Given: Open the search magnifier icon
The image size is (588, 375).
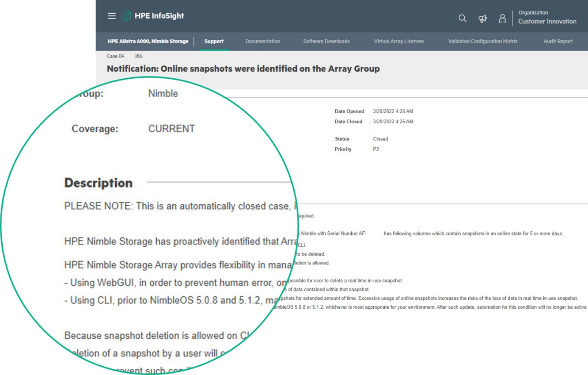Looking at the screenshot, I should (x=463, y=18).
